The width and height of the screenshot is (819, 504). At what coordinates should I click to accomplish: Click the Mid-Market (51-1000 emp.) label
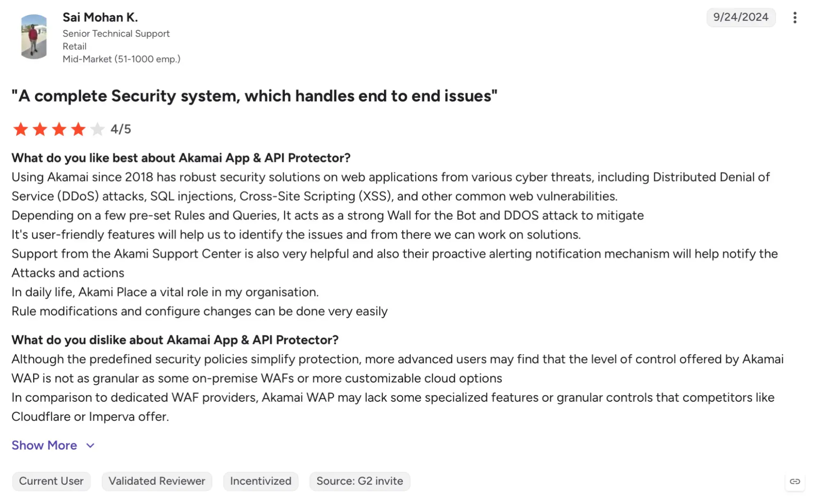(122, 59)
